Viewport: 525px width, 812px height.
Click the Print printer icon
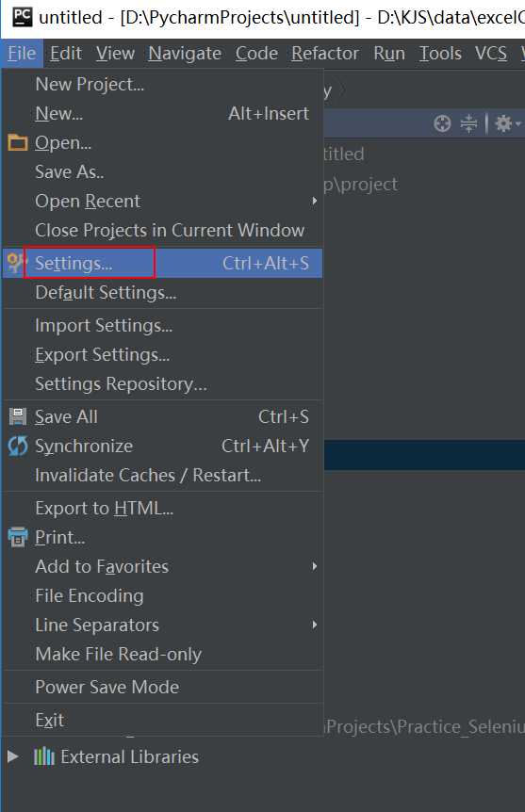pos(18,537)
